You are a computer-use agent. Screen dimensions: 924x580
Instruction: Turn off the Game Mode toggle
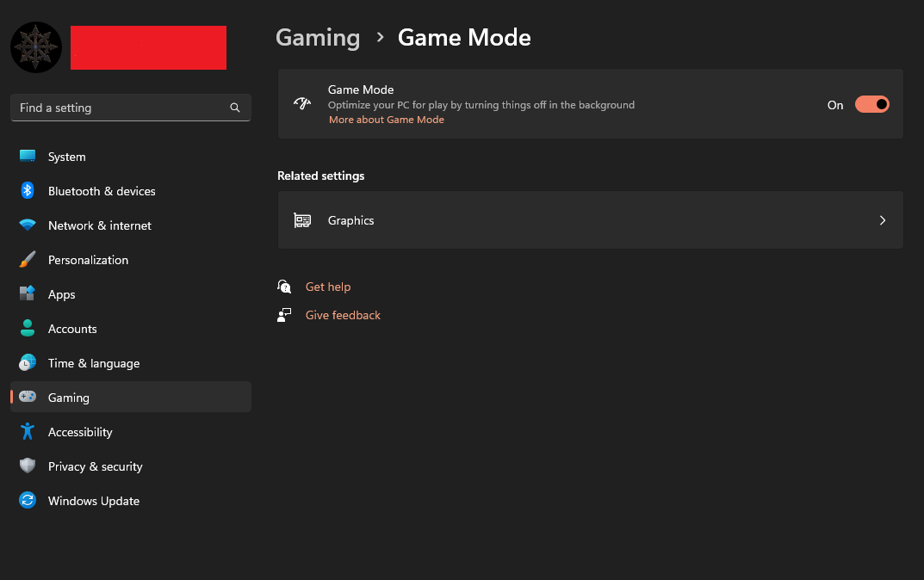[x=871, y=104]
